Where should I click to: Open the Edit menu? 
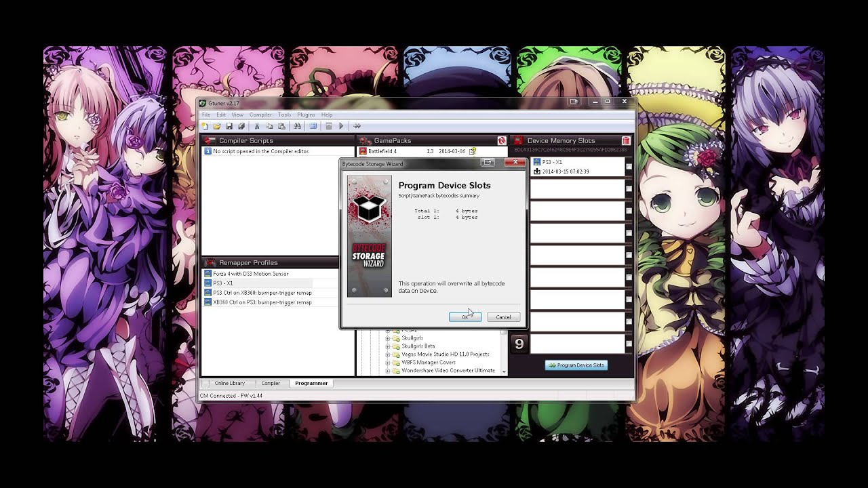pos(221,115)
